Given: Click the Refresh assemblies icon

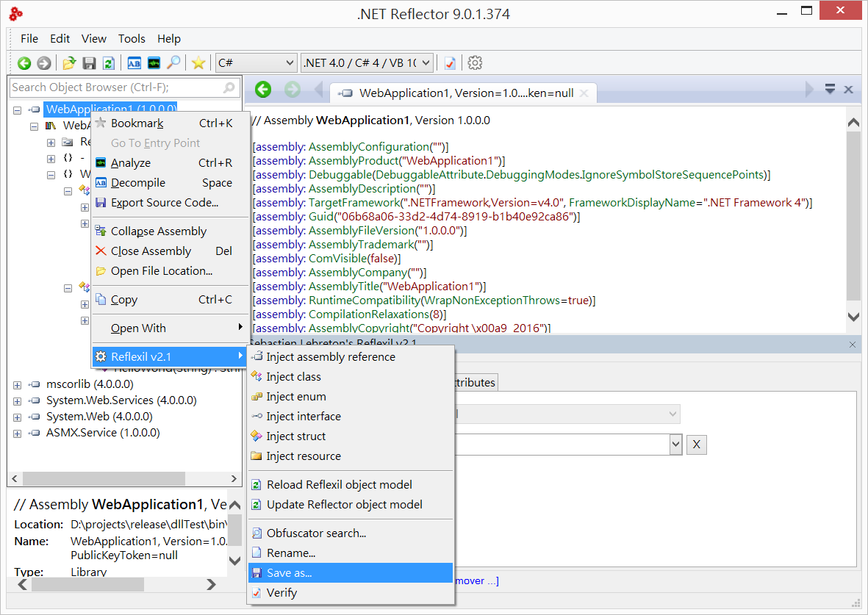Looking at the screenshot, I should (108, 63).
